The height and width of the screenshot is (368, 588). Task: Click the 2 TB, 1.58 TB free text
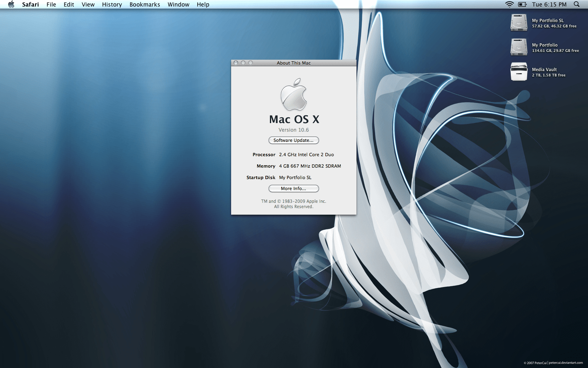click(x=548, y=75)
